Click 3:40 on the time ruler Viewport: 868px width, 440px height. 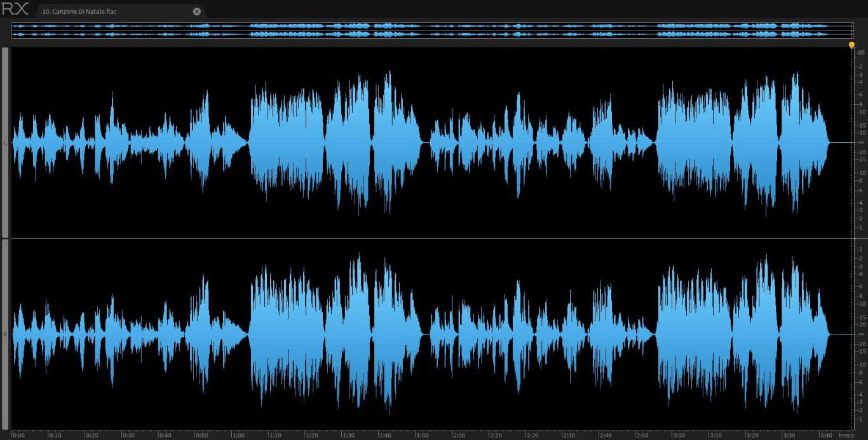click(825, 435)
